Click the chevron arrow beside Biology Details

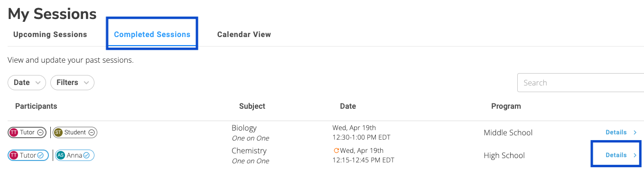coord(635,132)
